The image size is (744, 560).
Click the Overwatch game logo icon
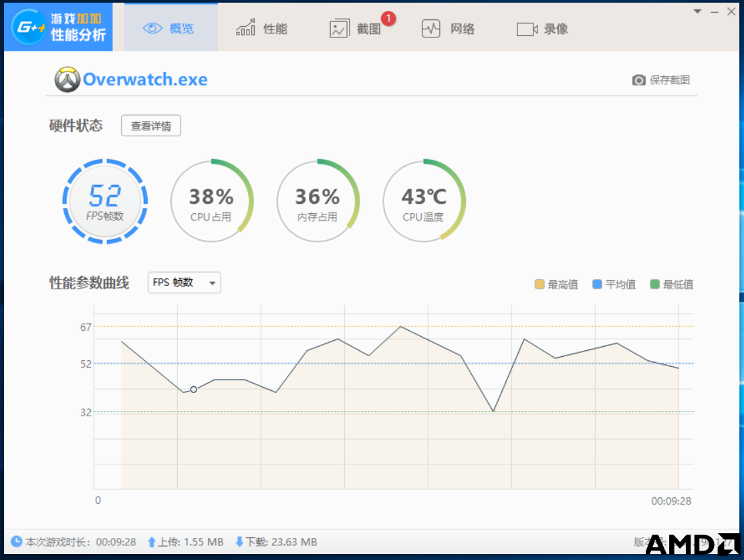(x=67, y=79)
